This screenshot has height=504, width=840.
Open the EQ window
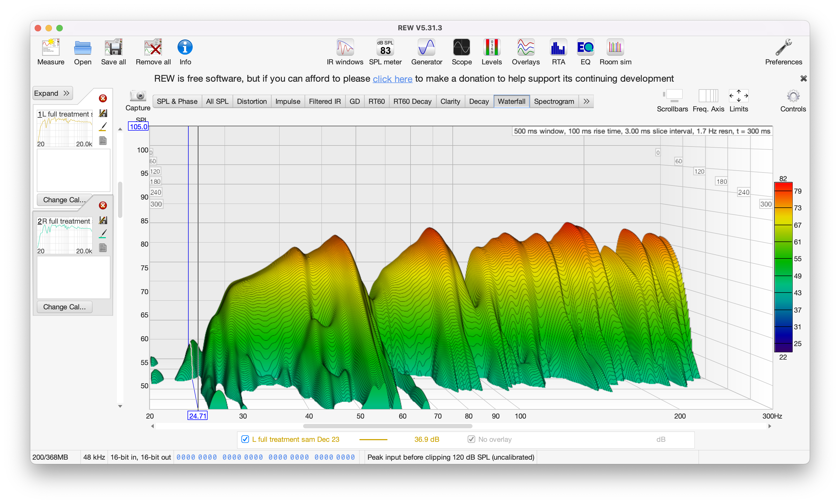point(585,52)
